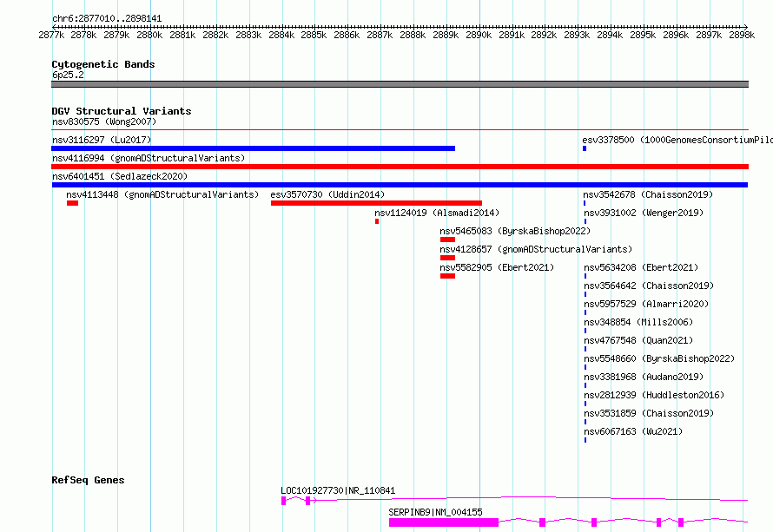Open nsv3542678 (Chaisson2019) label
The width and height of the screenshot is (773, 532).
[x=648, y=194]
